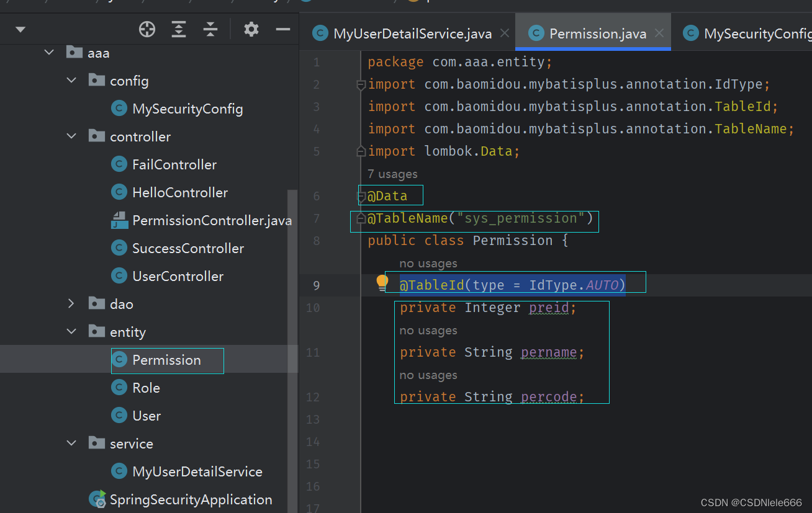The image size is (812, 513).
Task: Click the SpringSecurityApplication run class icon
Action: (x=97, y=499)
